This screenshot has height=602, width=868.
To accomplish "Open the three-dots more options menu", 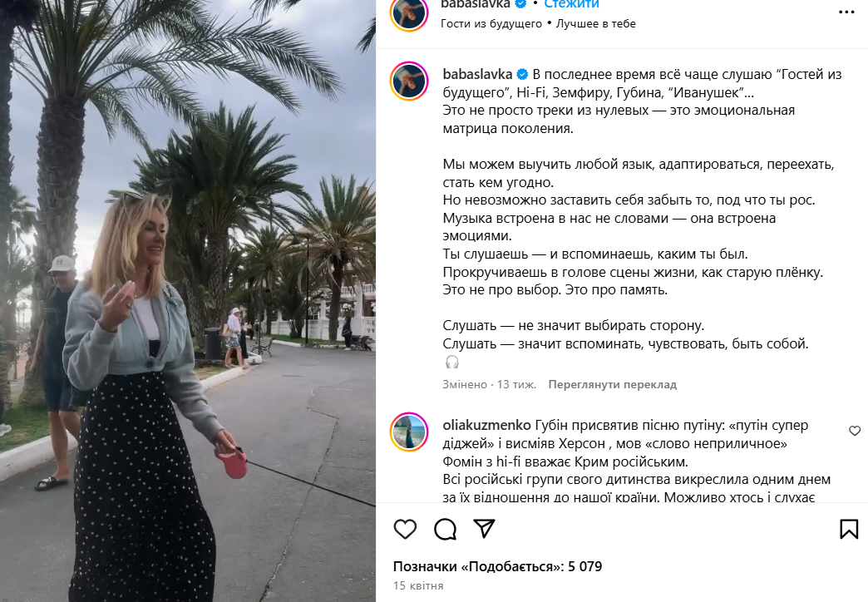I will click(x=846, y=12).
